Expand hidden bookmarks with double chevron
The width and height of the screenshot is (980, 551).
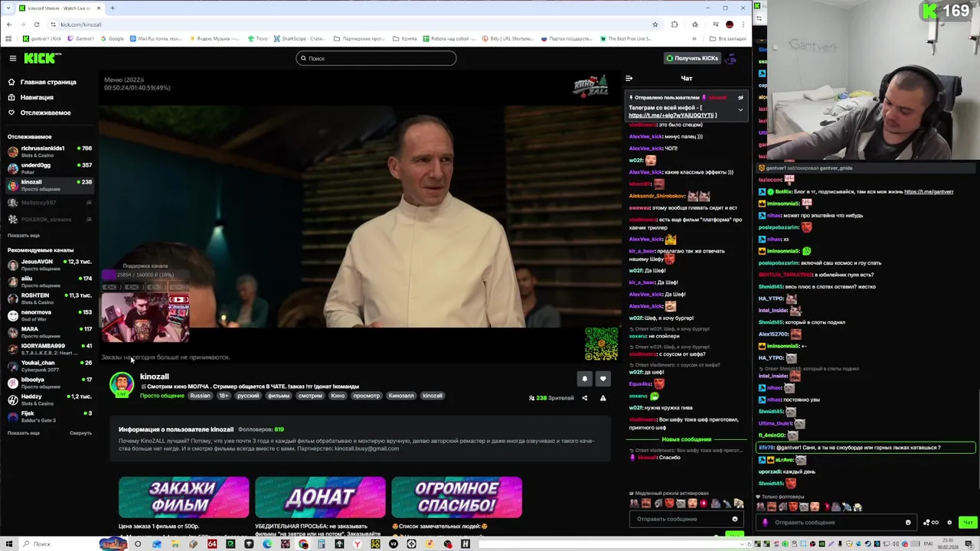694,38
